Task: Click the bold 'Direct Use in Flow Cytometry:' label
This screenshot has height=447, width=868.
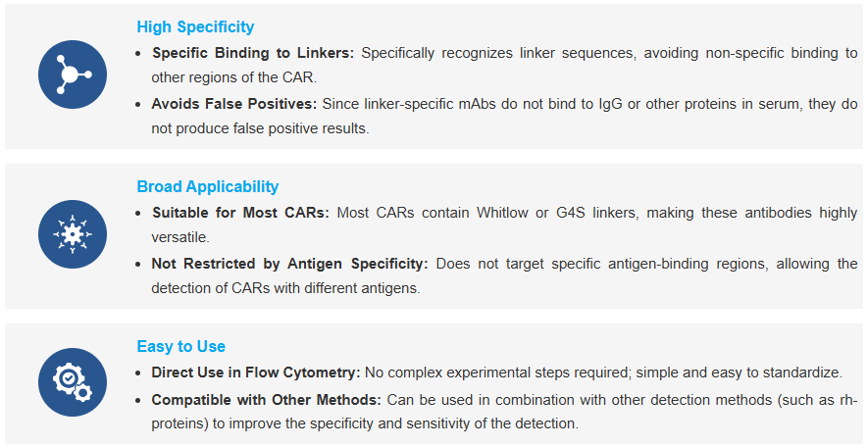Action: [256, 372]
